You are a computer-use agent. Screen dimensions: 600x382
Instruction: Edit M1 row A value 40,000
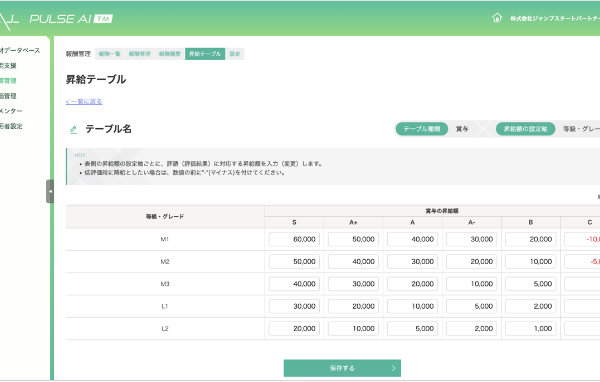pos(412,239)
